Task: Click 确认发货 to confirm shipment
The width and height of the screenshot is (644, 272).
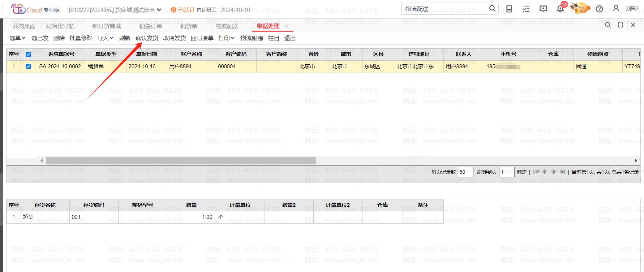Action: [x=147, y=38]
